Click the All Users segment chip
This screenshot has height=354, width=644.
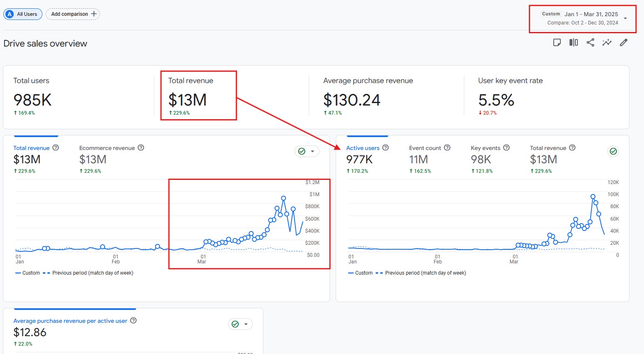(23, 14)
